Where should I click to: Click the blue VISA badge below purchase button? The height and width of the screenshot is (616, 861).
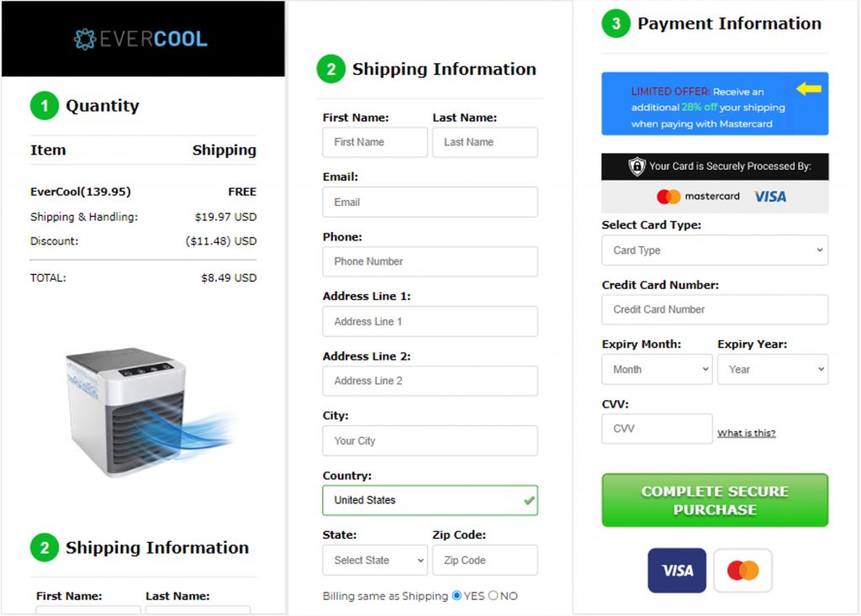pos(676,571)
